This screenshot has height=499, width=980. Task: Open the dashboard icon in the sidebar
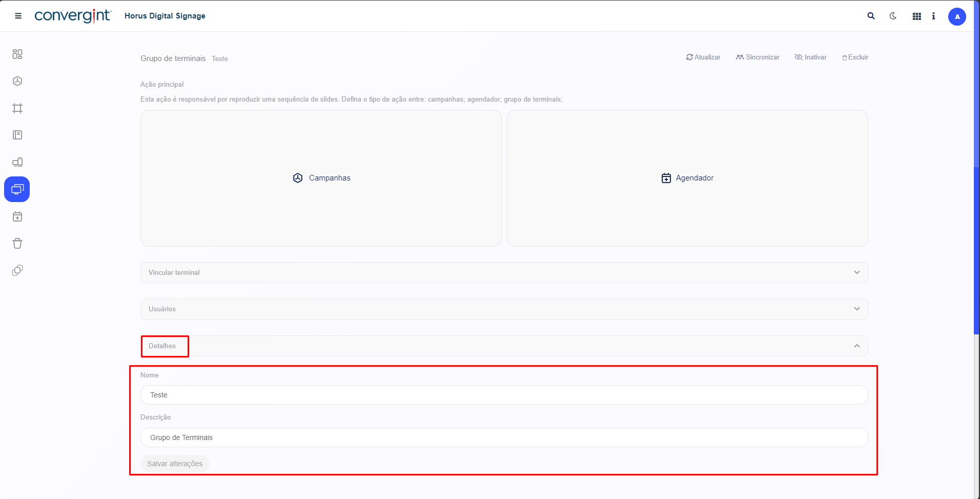[x=17, y=54]
